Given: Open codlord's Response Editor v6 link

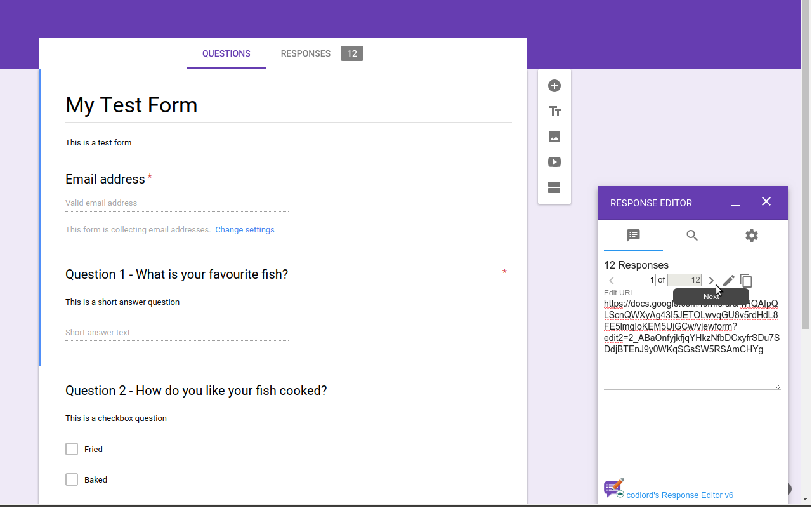Looking at the screenshot, I should point(679,495).
